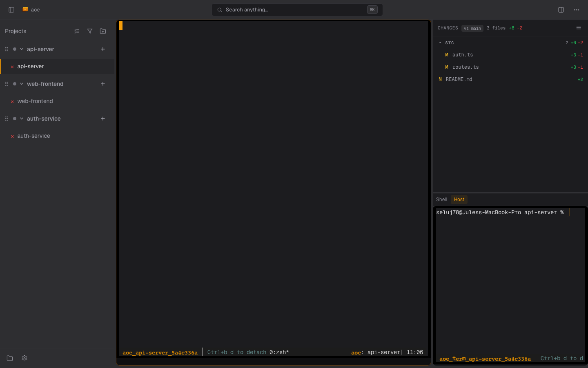Open auth.ts in changes list
588x368 pixels.
510,55
